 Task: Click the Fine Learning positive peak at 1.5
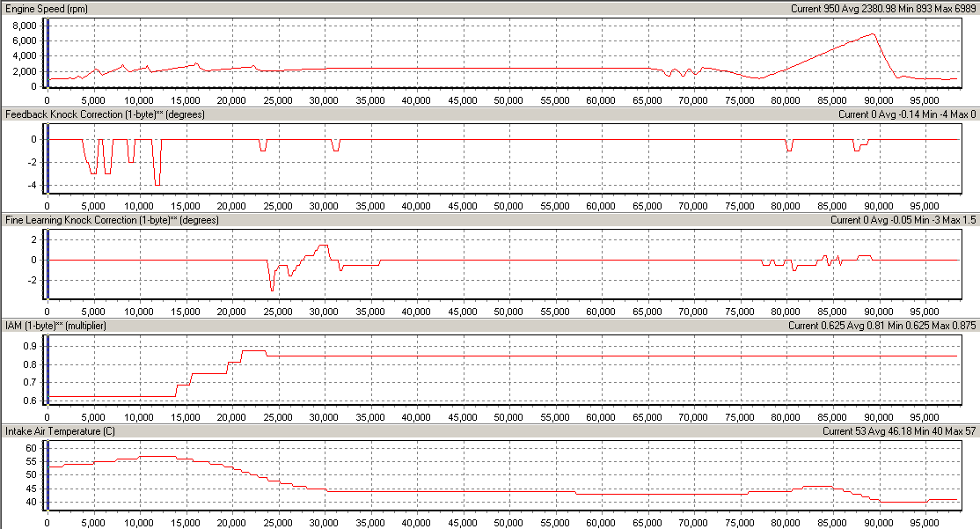point(323,246)
